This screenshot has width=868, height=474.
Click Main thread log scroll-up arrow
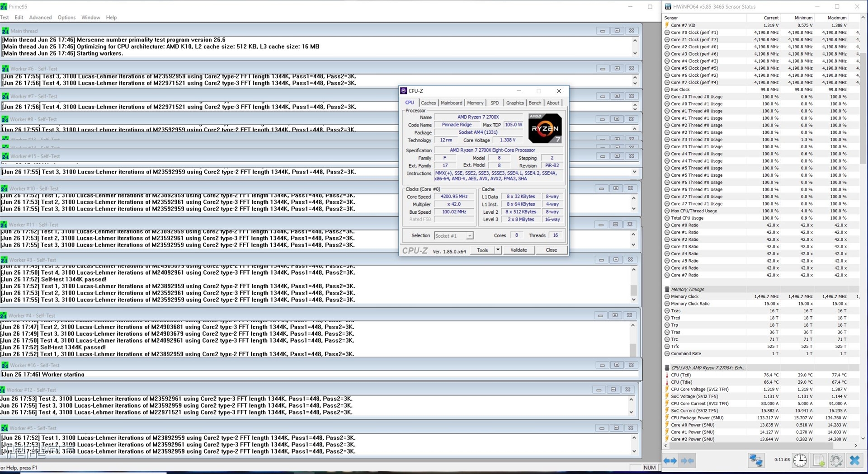click(635, 41)
